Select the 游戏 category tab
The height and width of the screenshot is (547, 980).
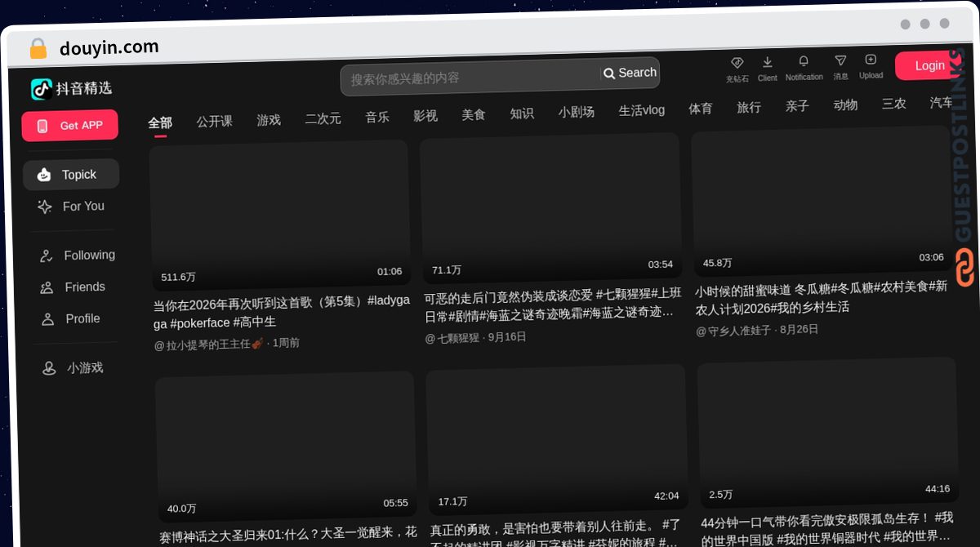tap(269, 120)
